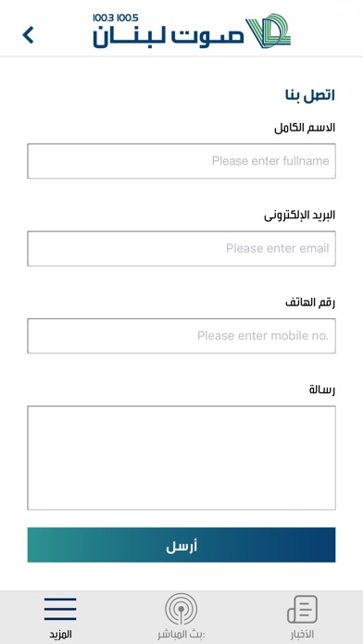The height and width of the screenshot is (644, 363).
Task: Tap the البريد الإلكتروني field label
Action: tap(300, 216)
